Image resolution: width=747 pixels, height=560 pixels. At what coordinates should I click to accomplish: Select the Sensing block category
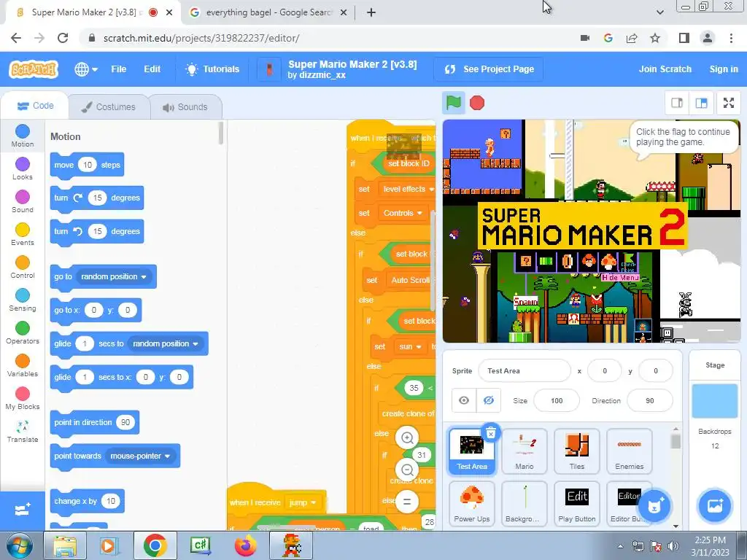23,300
